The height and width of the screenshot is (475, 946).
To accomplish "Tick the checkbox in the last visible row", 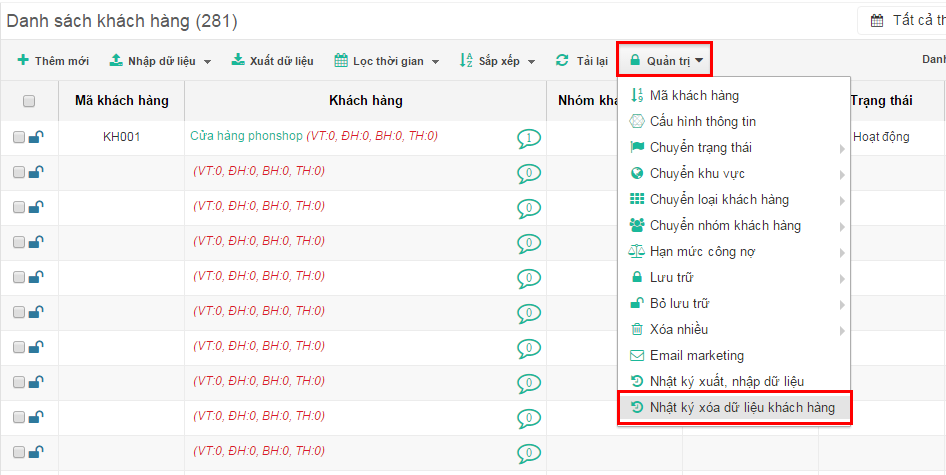I will [x=19, y=451].
